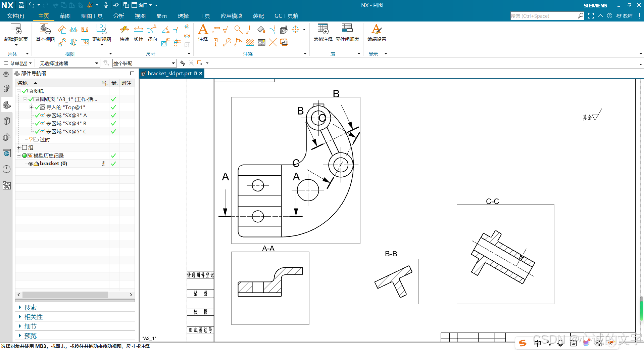Open the web browser sidebar tab
The height and width of the screenshot is (350, 644).
[x=6, y=154]
